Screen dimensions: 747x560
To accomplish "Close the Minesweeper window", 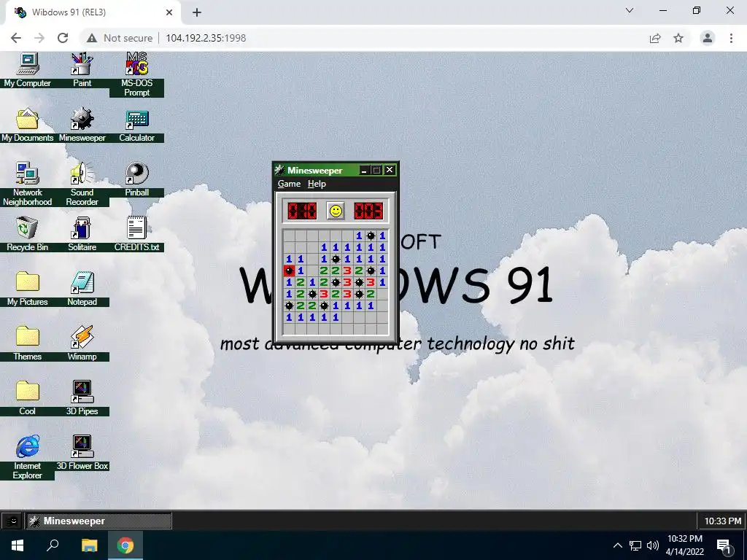I will point(390,170).
